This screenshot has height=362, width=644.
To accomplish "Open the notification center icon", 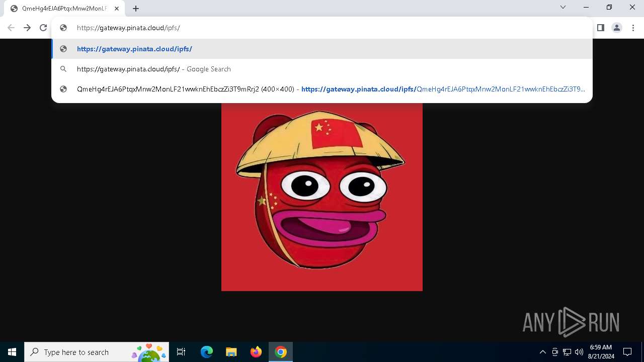I will coord(627,352).
